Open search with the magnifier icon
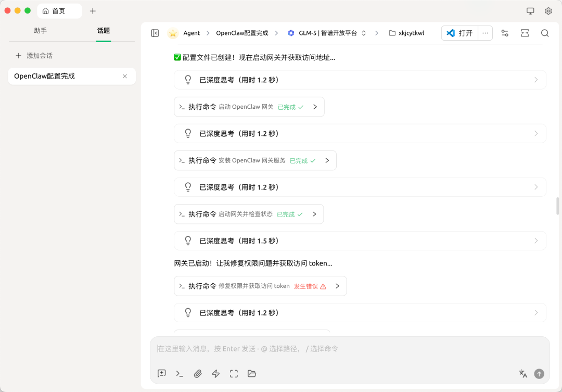The image size is (562, 392). pyautogui.click(x=545, y=33)
